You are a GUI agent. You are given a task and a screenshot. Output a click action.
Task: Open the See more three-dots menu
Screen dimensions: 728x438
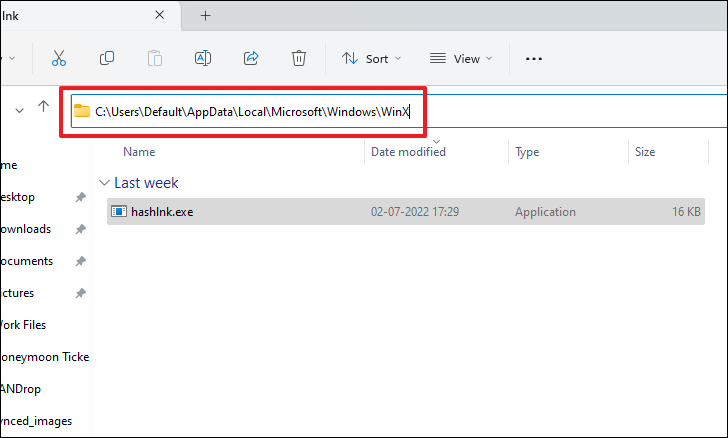point(533,59)
